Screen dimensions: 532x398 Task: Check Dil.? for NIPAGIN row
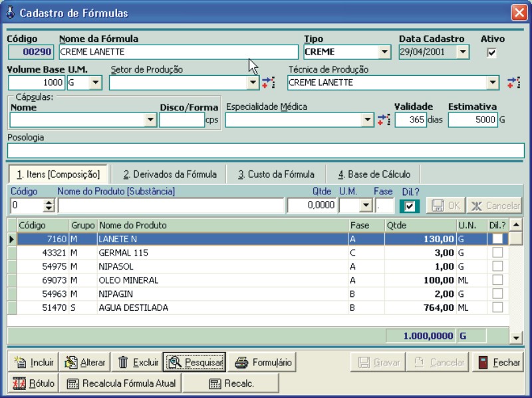pyautogui.click(x=497, y=294)
